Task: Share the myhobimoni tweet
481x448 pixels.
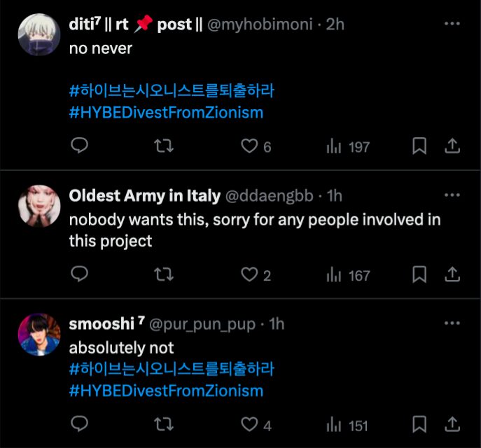Action: 452,146
